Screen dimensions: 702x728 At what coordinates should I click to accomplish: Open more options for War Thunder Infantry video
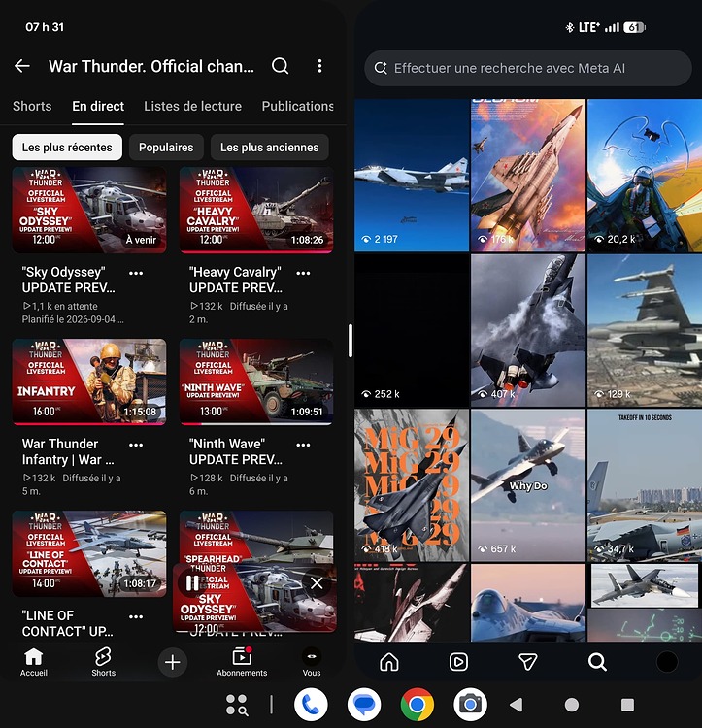click(136, 445)
